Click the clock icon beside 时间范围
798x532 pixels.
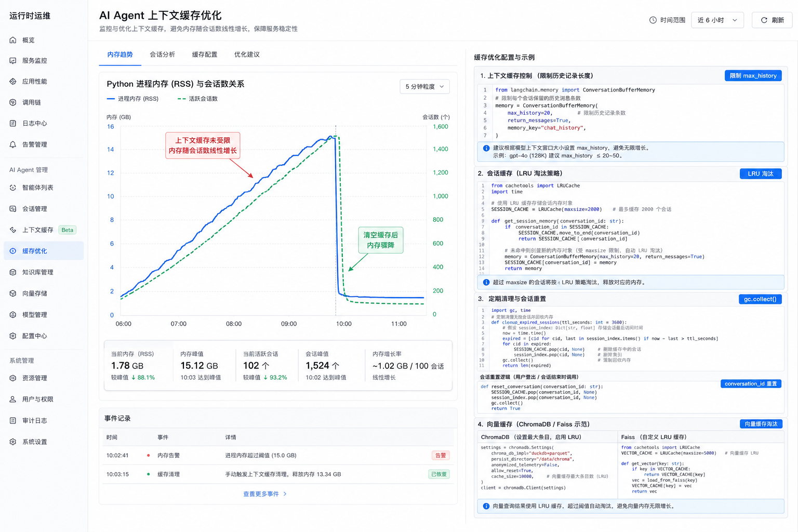[x=653, y=20]
